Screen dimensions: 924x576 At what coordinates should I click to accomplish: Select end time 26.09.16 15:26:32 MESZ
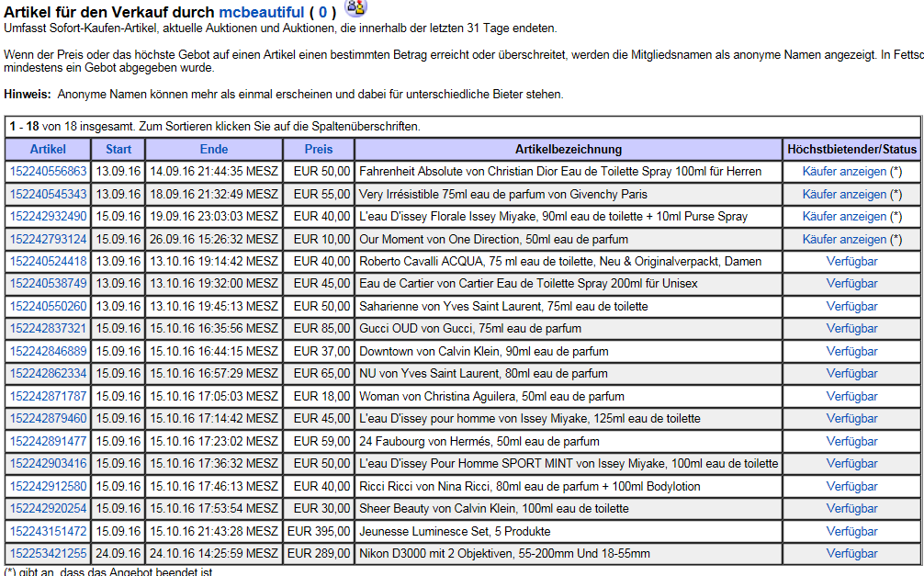click(214, 240)
